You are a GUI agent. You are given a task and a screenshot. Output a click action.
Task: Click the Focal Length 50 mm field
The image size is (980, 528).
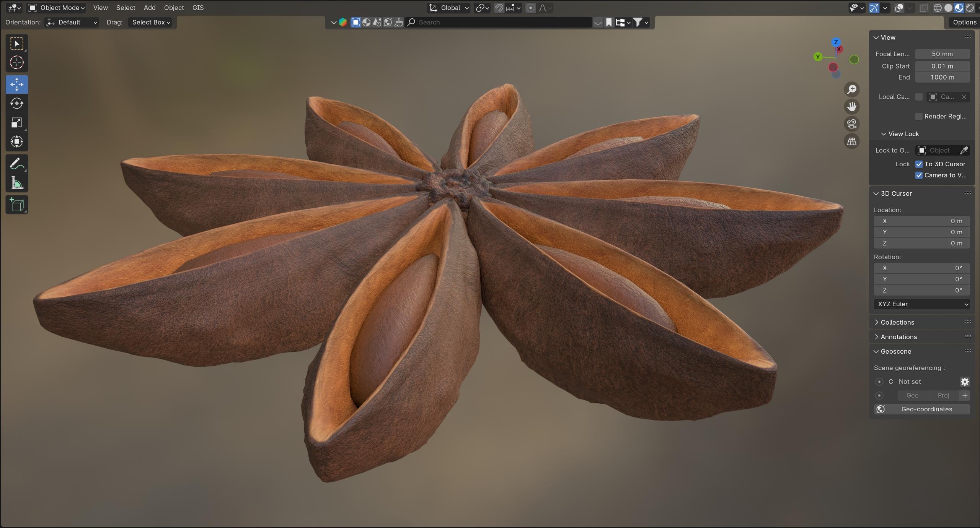tap(942, 54)
